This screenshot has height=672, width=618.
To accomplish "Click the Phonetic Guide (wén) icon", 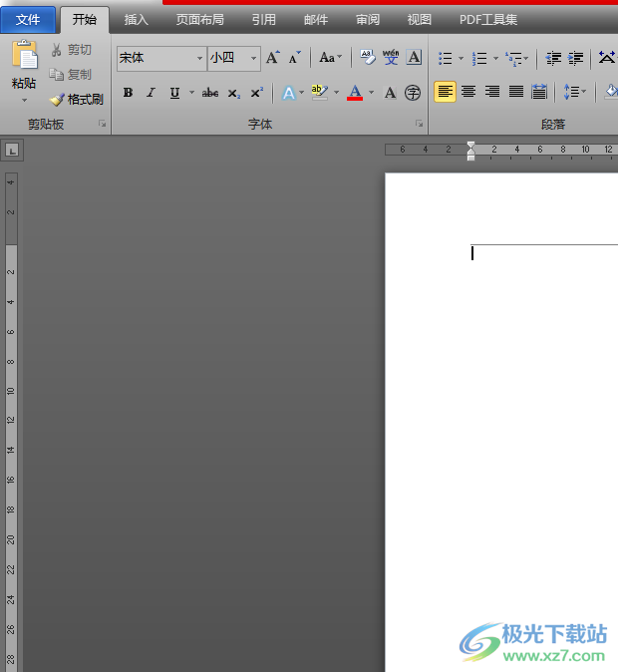I will coord(391,57).
